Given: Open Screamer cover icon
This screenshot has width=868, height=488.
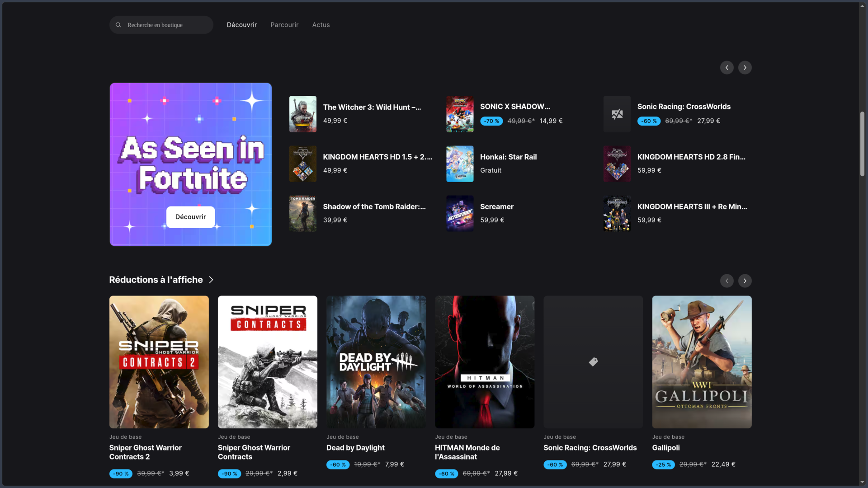Looking at the screenshot, I should point(460,213).
